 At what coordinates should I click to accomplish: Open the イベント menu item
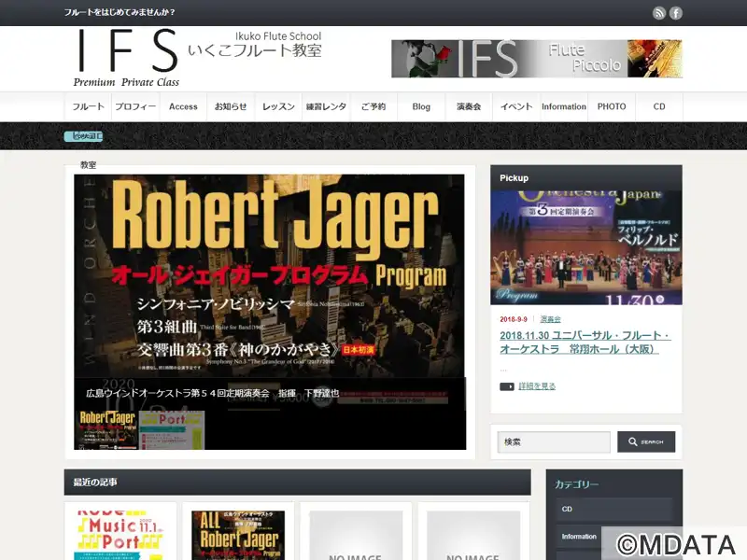(x=517, y=106)
